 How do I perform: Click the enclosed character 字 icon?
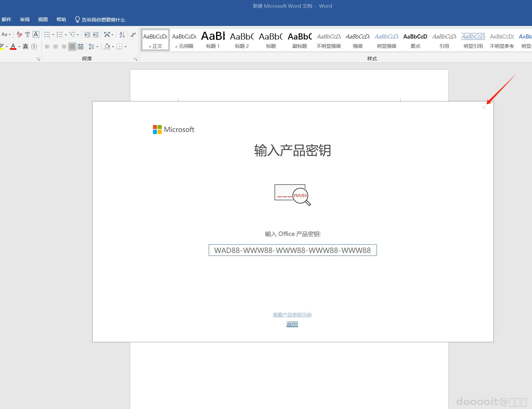click(34, 47)
